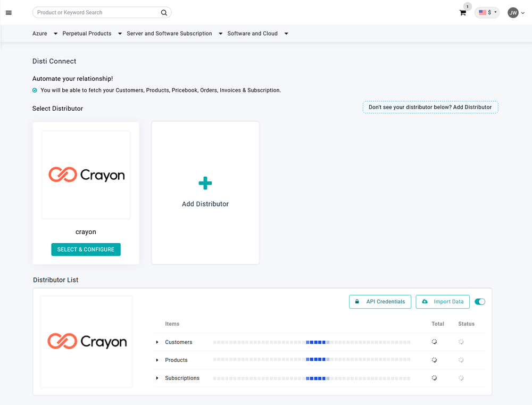Click the 'Products' row label
The width and height of the screenshot is (532, 405).
coord(176,360)
